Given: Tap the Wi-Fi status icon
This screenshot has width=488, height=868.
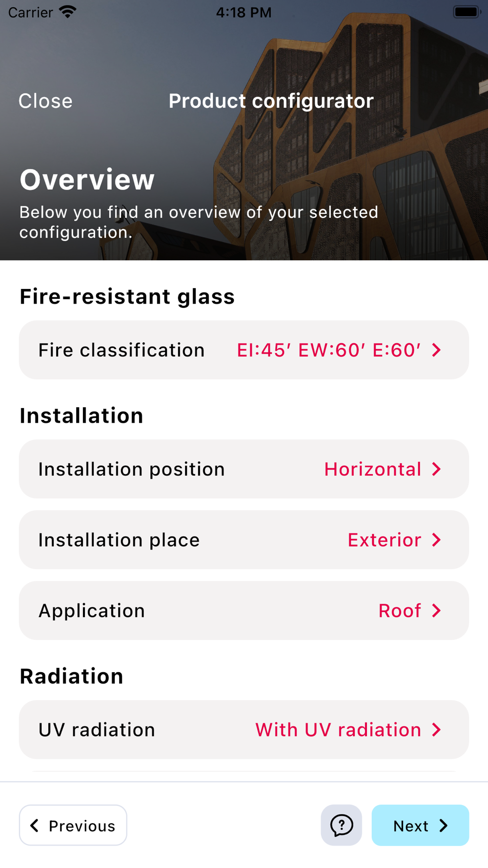Looking at the screenshot, I should tap(68, 12).
